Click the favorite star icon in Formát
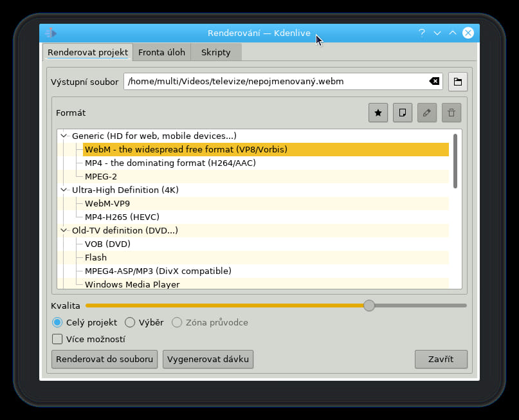 click(378, 113)
